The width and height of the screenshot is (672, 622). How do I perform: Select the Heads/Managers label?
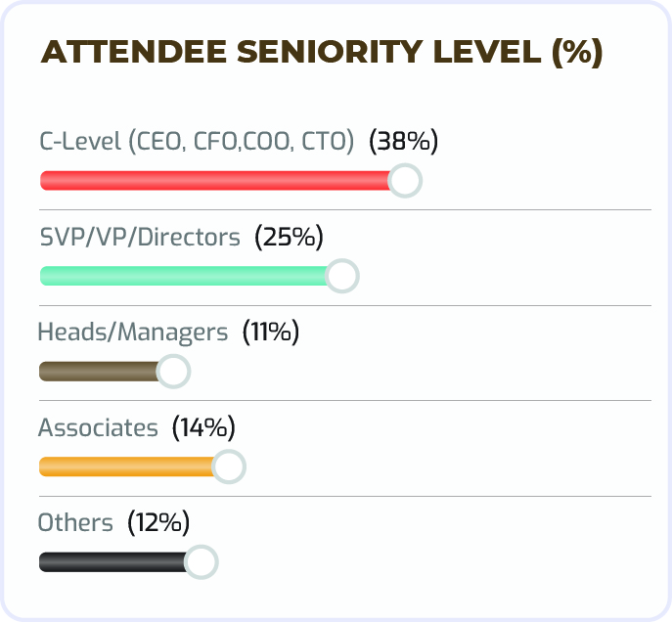[132, 333]
